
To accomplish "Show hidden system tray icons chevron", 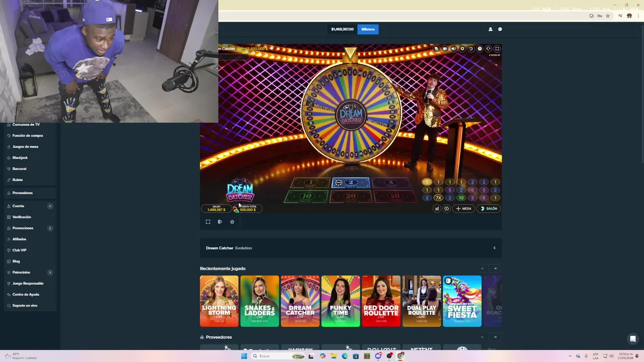I will pyautogui.click(x=570, y=356).
